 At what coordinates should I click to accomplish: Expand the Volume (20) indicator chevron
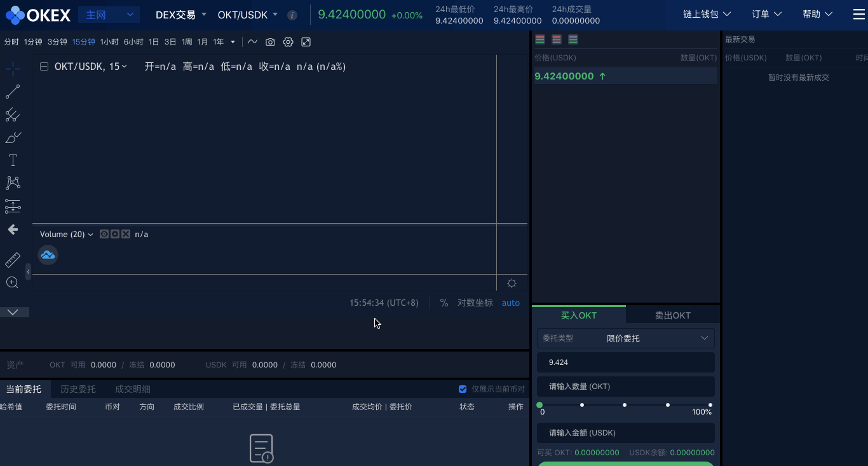click(x=90, y=235)
